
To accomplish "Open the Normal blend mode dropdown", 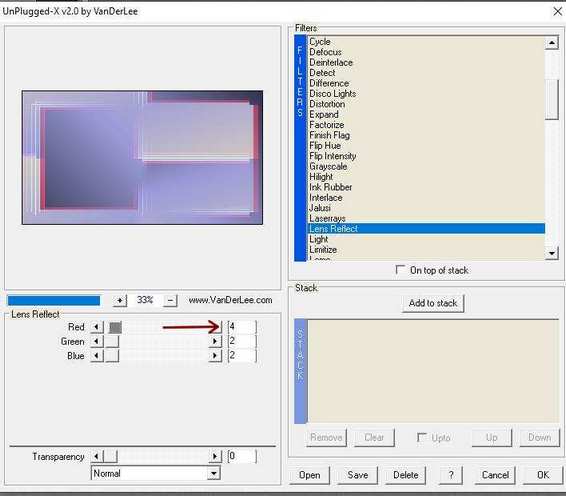I will click(214, 473).
